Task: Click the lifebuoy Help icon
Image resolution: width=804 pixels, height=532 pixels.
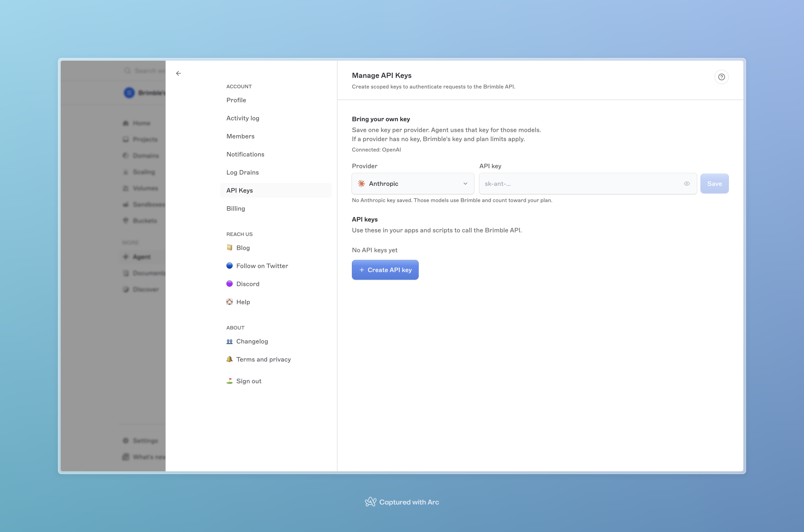Action: pyautogui.click(x=230, y=302)
